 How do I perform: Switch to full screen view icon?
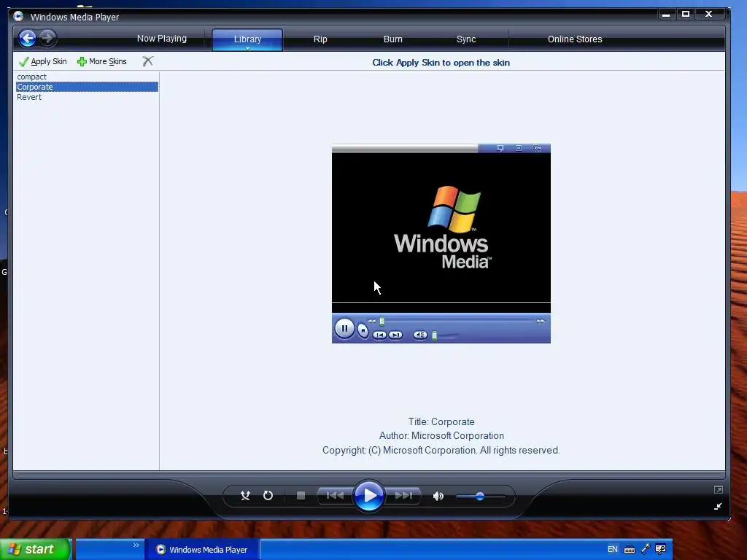click(x=719, y=489)
